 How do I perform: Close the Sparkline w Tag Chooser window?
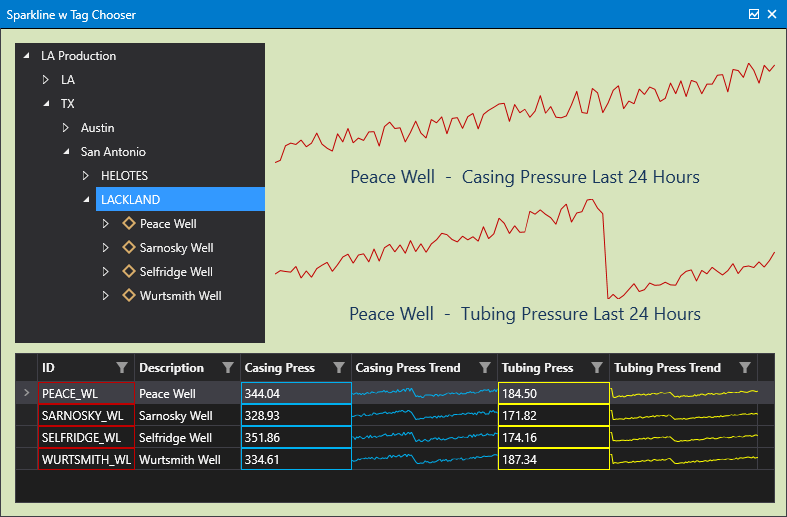(x=772, y=14)
